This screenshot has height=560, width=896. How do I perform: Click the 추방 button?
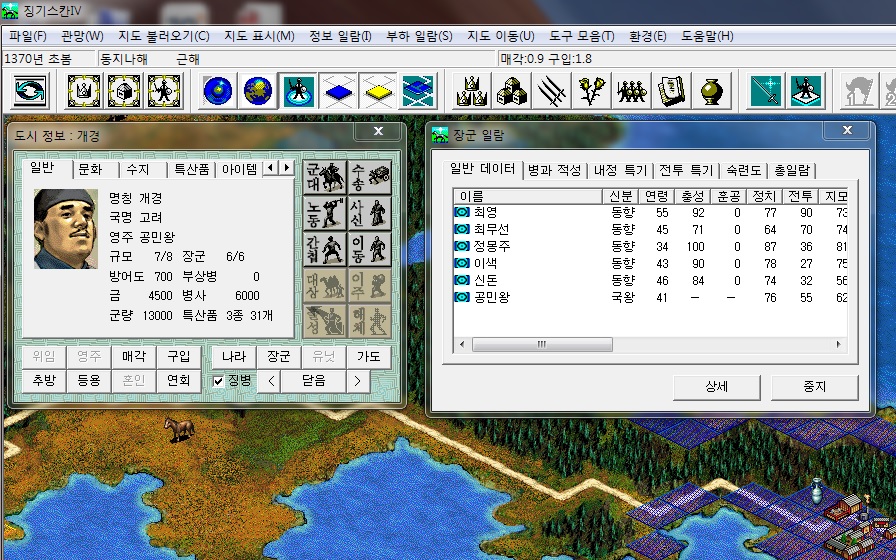click(x=44, y=381)
